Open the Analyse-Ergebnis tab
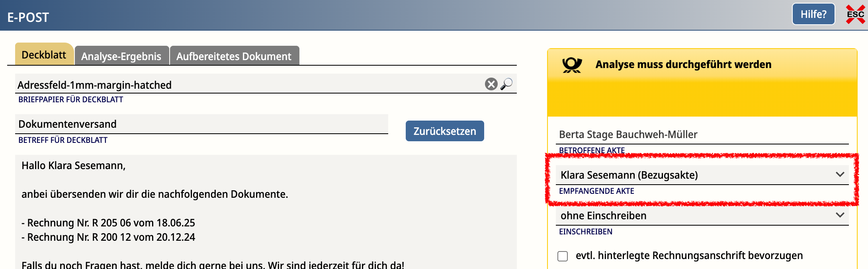The width and height of the screenshot is (868, 269). pyautogui.click(x=121, y=56)
